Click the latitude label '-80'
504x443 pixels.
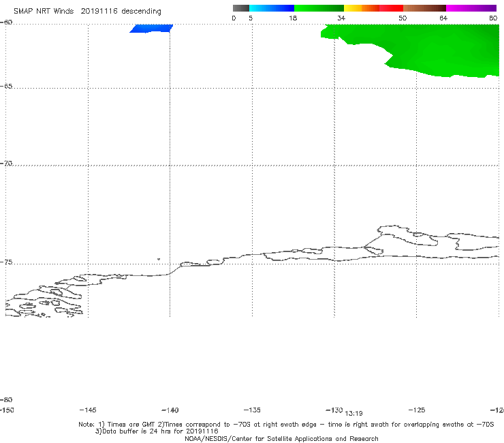coord(6,399)
